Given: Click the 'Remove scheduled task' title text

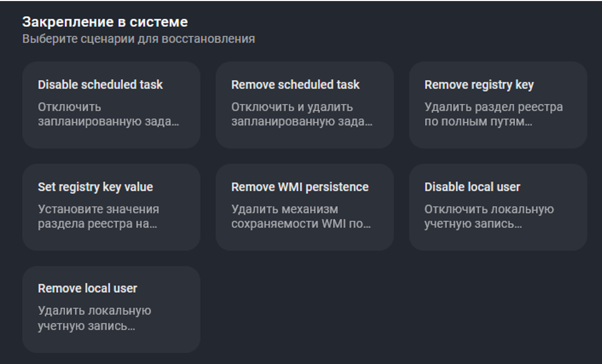Looking at the screenshot, I should coord(295,85).
